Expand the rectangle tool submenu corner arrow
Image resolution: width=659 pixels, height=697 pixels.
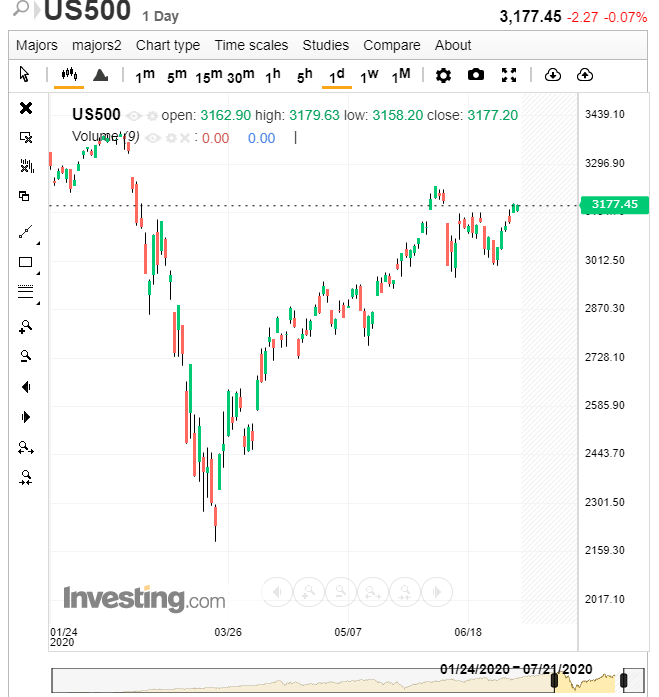[38, 273]
